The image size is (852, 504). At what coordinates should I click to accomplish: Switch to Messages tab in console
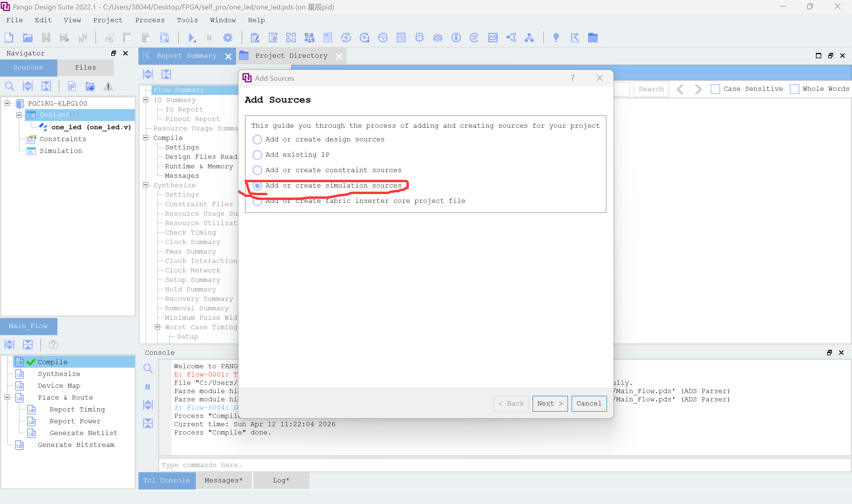tap(223, 480)
